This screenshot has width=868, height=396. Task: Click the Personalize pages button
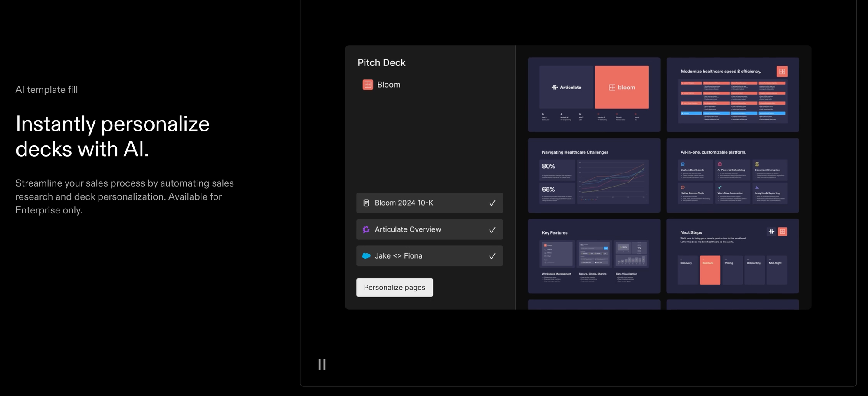tap(395, 288)
